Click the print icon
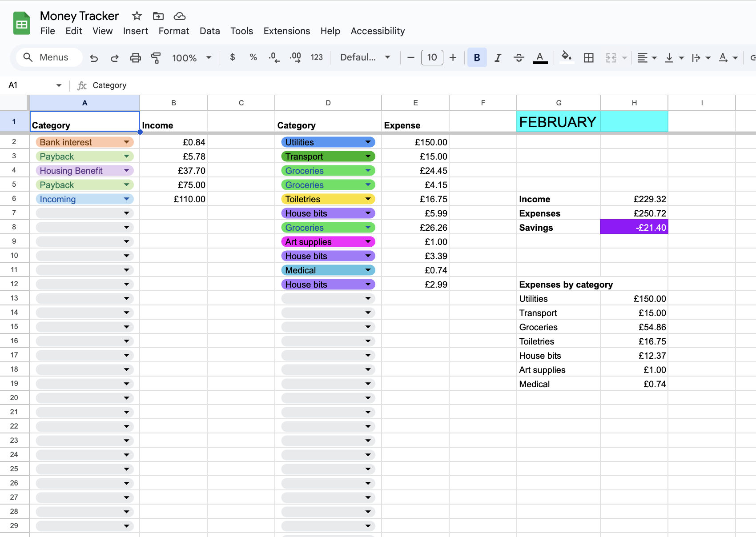The width and height of the screenshot is (756, 537). click(x=135, y=58)
